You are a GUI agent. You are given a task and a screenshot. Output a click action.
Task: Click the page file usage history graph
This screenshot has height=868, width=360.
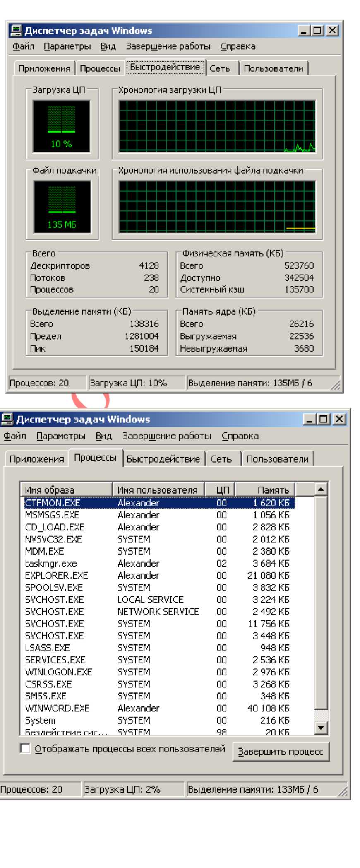217,206
